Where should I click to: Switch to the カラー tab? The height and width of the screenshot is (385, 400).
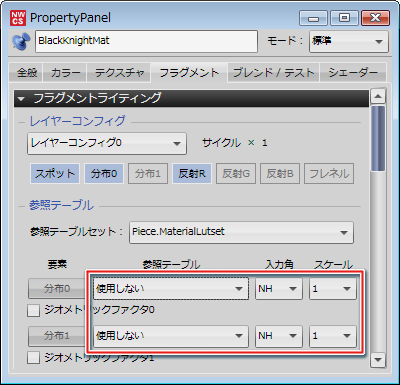click(x=65, y=72)
